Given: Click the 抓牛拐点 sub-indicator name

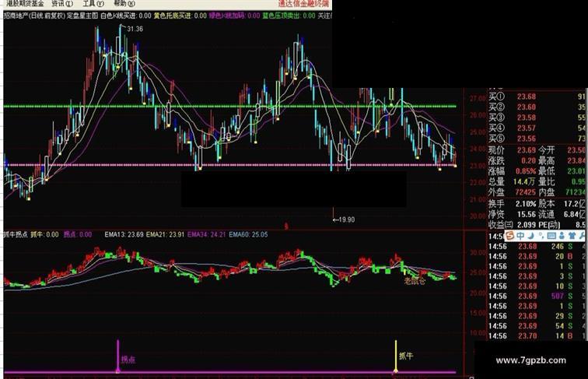Looking at the screenshot, I should [16, 234].
